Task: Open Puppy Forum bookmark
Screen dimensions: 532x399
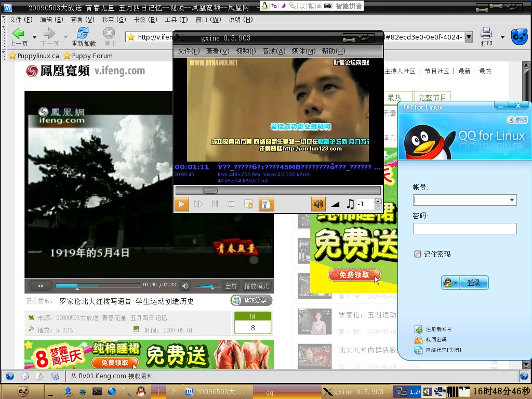Action: point(88,56)
